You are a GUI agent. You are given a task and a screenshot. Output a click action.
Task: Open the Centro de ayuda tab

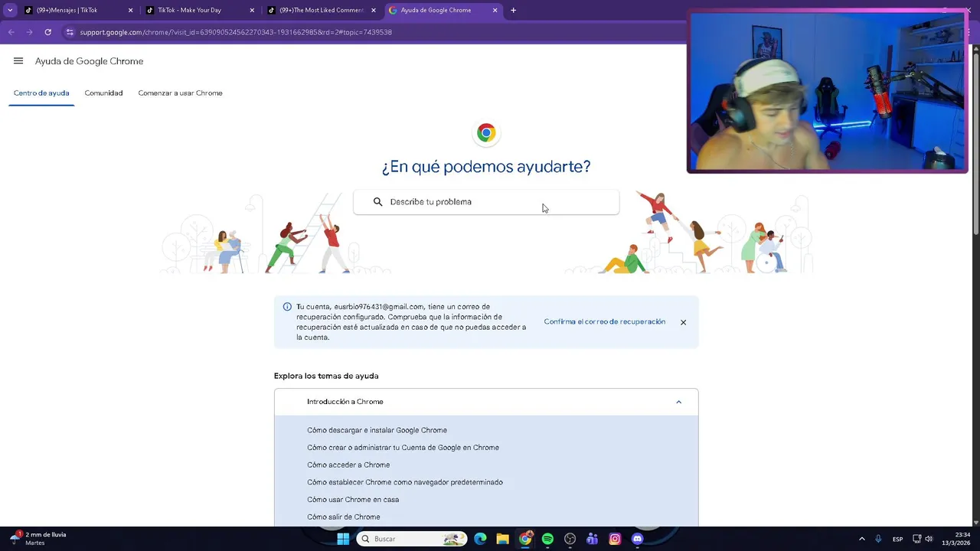[41, 93]
